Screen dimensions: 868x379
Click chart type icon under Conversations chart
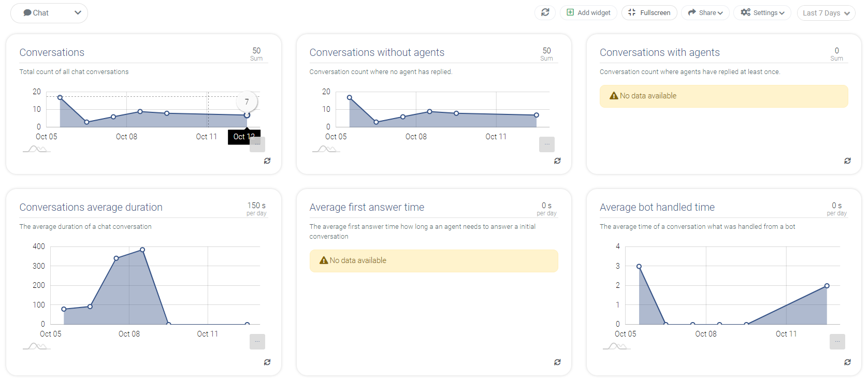click(x=36, y=149)
